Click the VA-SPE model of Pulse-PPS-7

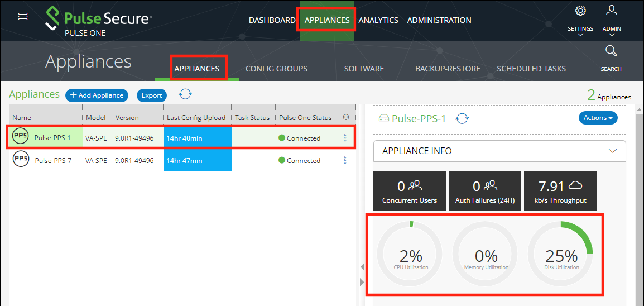(96, 160)
